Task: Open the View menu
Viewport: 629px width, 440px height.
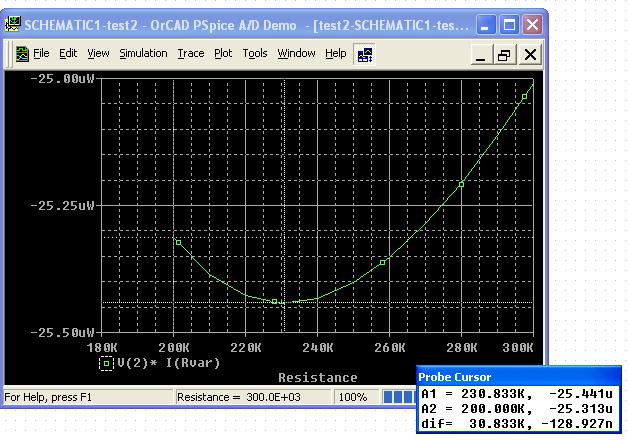Action: 98,53
